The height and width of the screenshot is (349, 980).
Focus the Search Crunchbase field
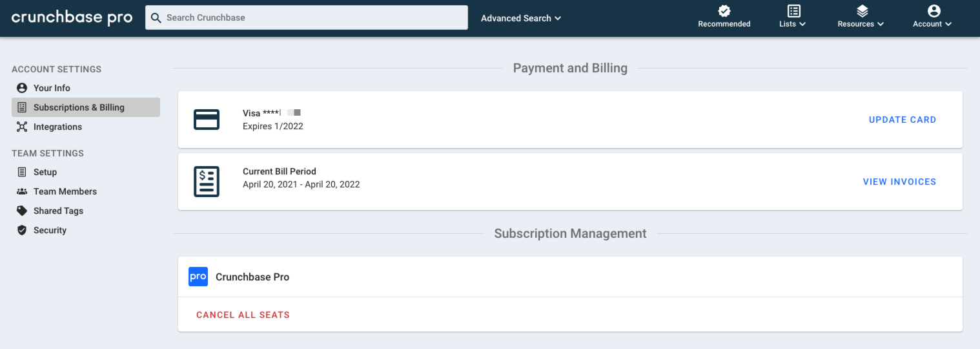tap(307, 17)
